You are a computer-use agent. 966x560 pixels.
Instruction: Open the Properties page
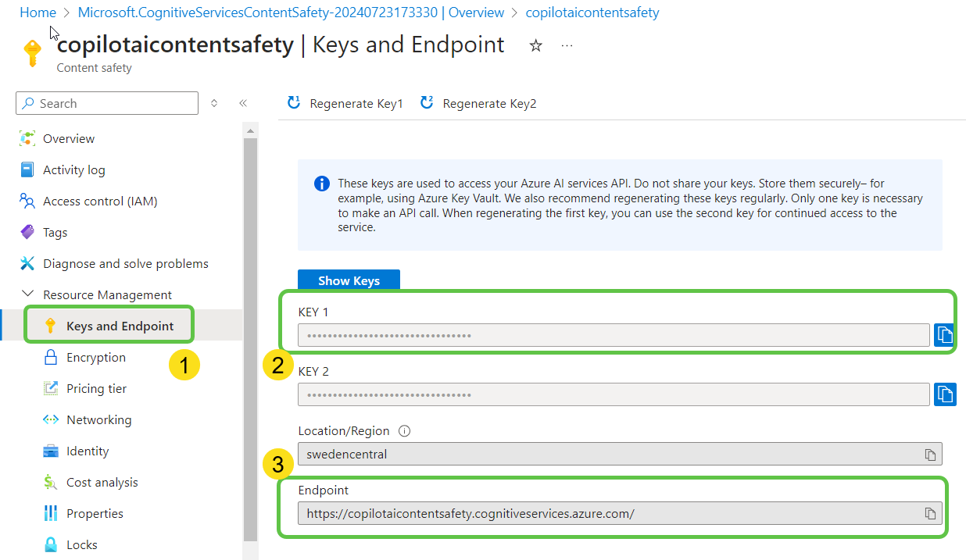point(91,513)
